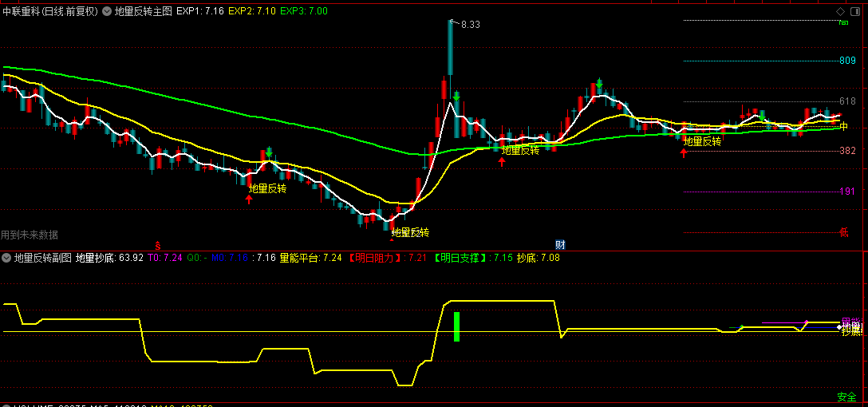Click the 618 Fibonacci level label

(847, 101)
